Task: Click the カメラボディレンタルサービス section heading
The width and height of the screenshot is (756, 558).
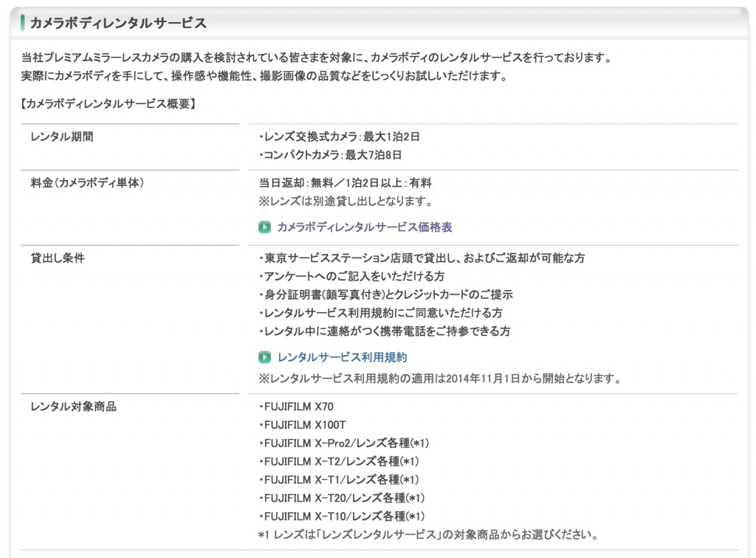Action: pyautogui.click(x=118, y=23)
